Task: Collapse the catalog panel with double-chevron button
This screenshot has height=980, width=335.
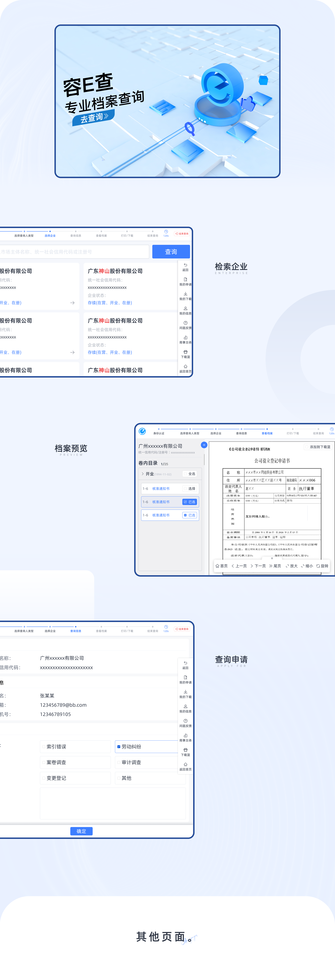Action: pos(204,445)
